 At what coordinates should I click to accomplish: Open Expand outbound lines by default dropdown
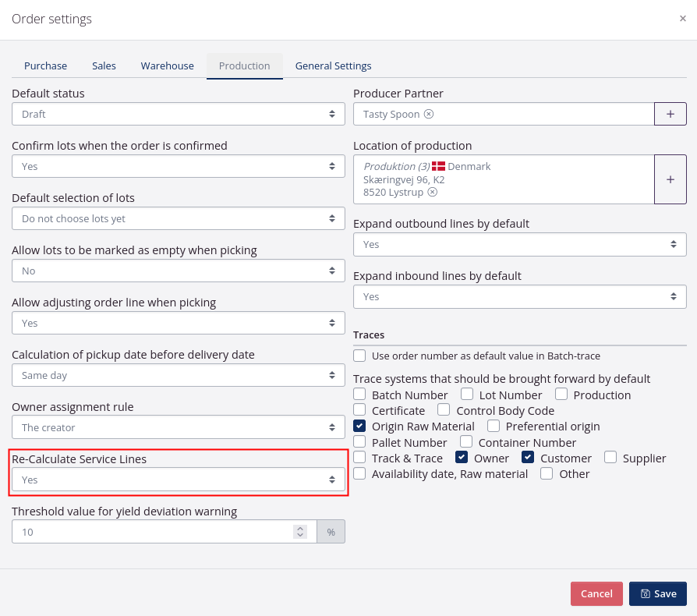[x=519, y=244]
